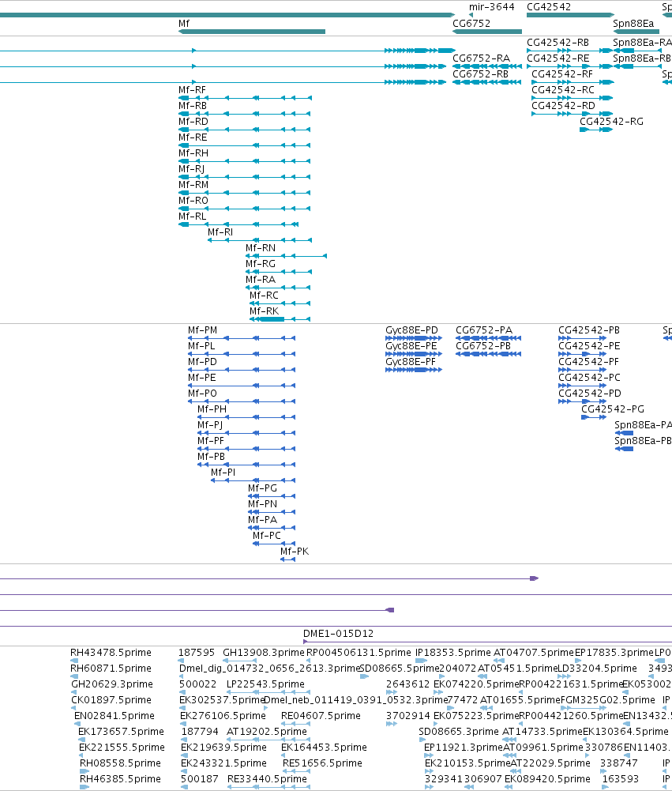Select transcript Mf-RF
The width and height of the screenshot is (672, 791).
click(192, 90)
